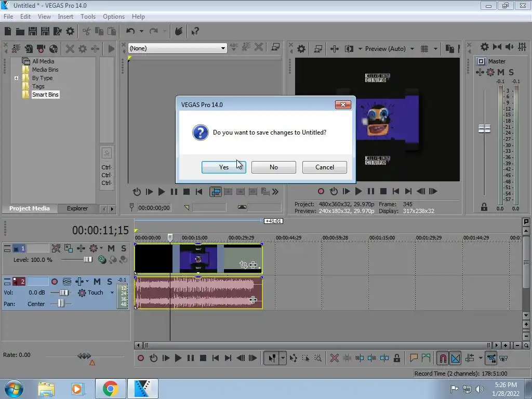
Task: Select the Smart Bins folder
Action: pyautogui.click(x=45, y=95)
